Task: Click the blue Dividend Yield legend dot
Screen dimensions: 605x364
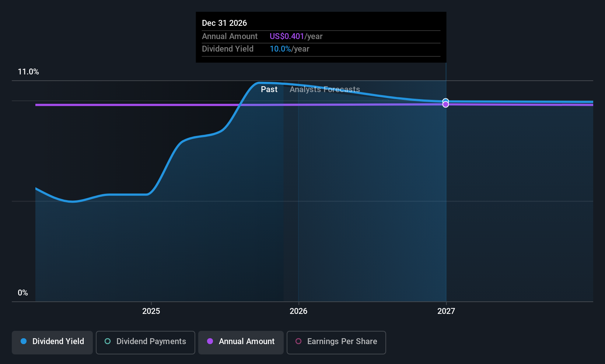Action: [24, 341]
